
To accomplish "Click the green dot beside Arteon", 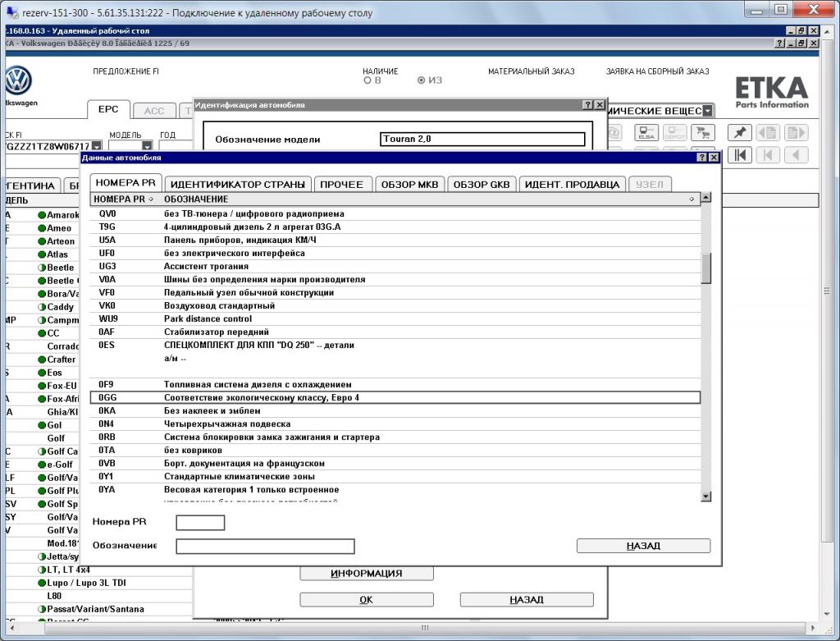I will 42,241.
